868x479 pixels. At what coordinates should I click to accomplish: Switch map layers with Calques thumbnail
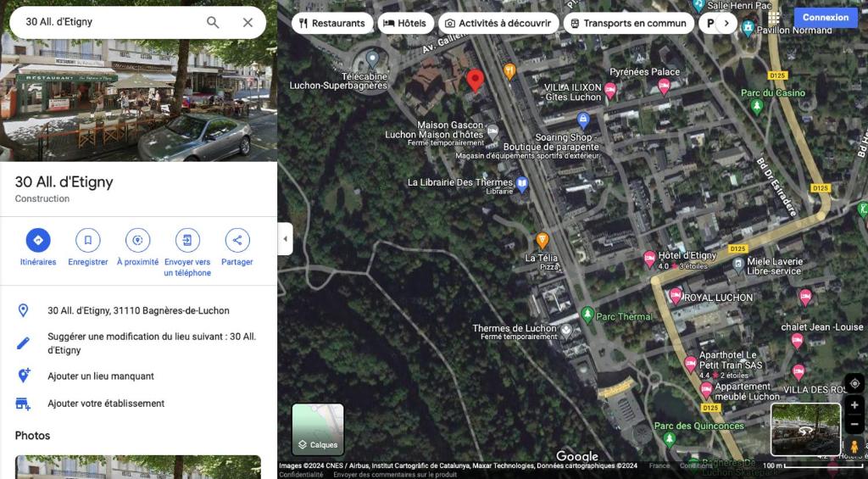[x=318, y=429]
